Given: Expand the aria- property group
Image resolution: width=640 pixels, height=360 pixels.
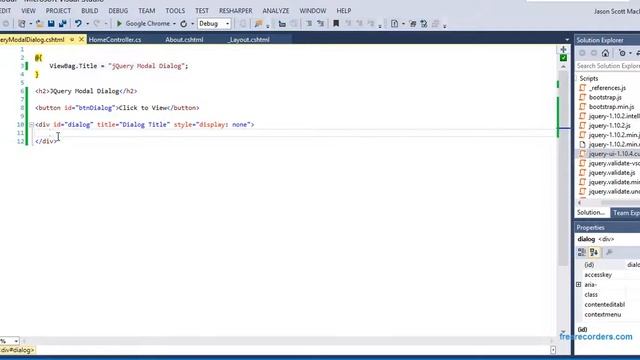Looking at the screenshot, I should point(578,284).
